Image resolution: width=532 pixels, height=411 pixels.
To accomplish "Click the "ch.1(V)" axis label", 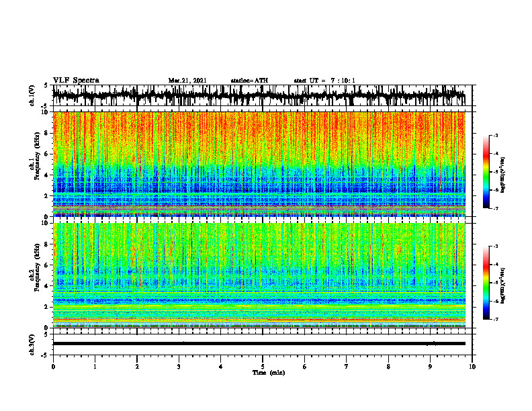I will click(32, 95).
